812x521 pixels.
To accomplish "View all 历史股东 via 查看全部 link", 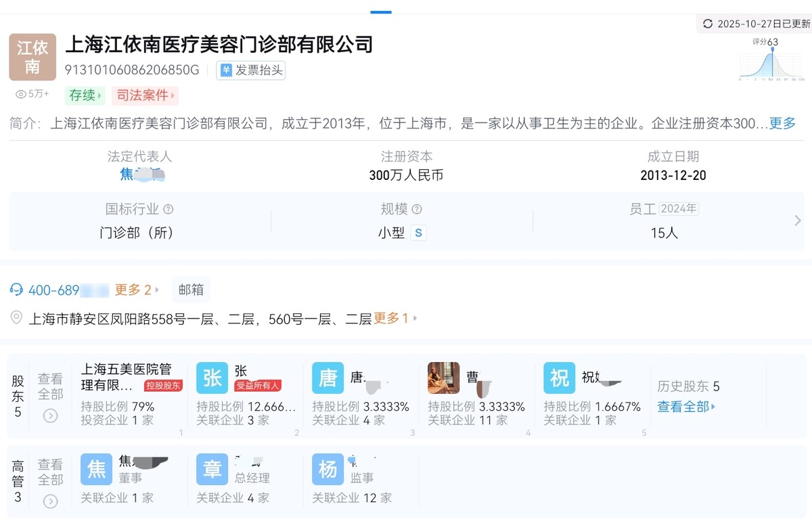I will pyautogui.click(x=685, y=407).
